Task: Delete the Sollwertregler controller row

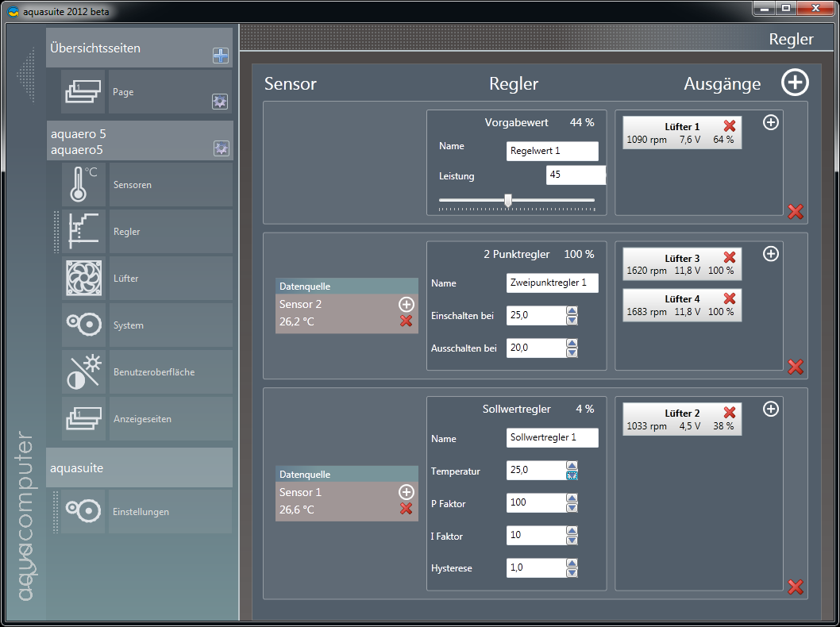Action: point(796,587)
